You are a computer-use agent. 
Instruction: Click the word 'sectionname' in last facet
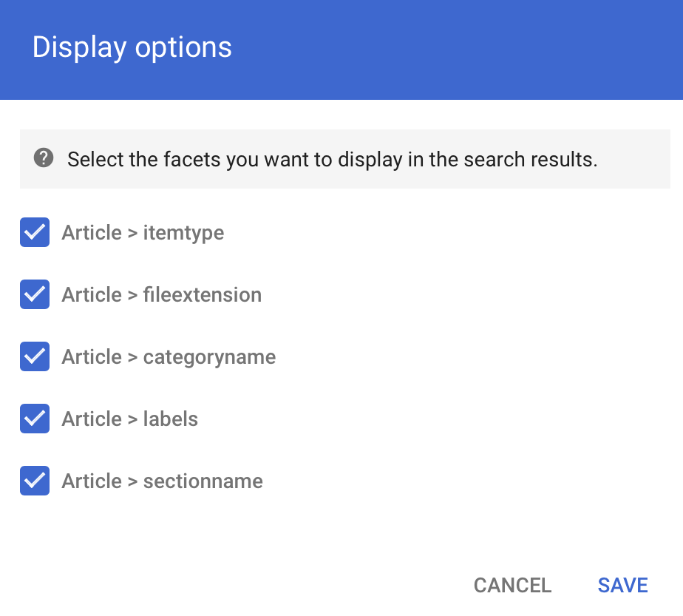[x=203, y=481]
